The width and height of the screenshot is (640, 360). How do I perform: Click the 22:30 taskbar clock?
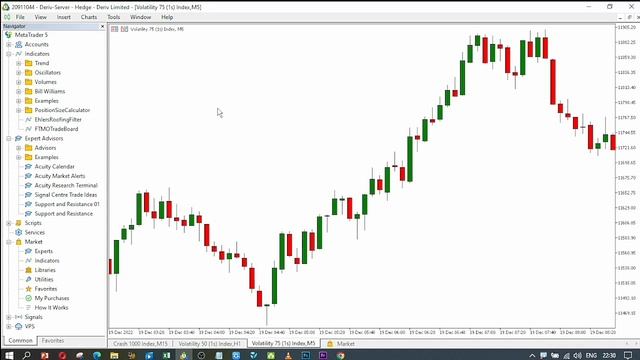609,356
